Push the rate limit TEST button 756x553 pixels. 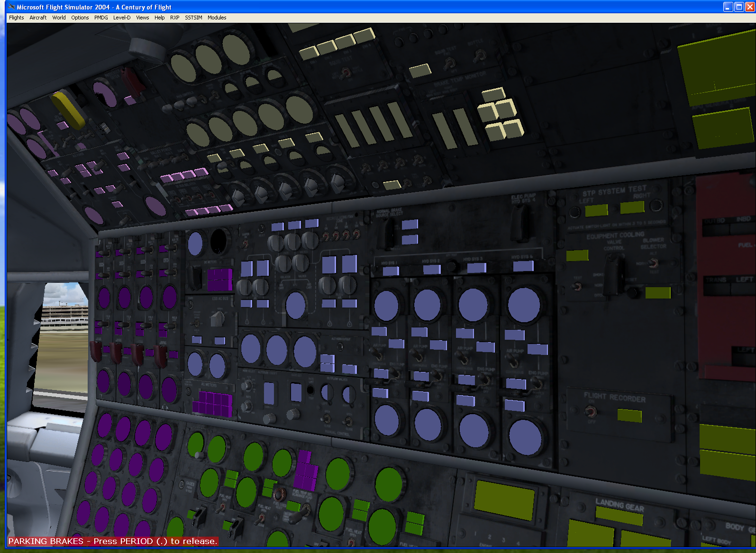(x=310, y=390)
